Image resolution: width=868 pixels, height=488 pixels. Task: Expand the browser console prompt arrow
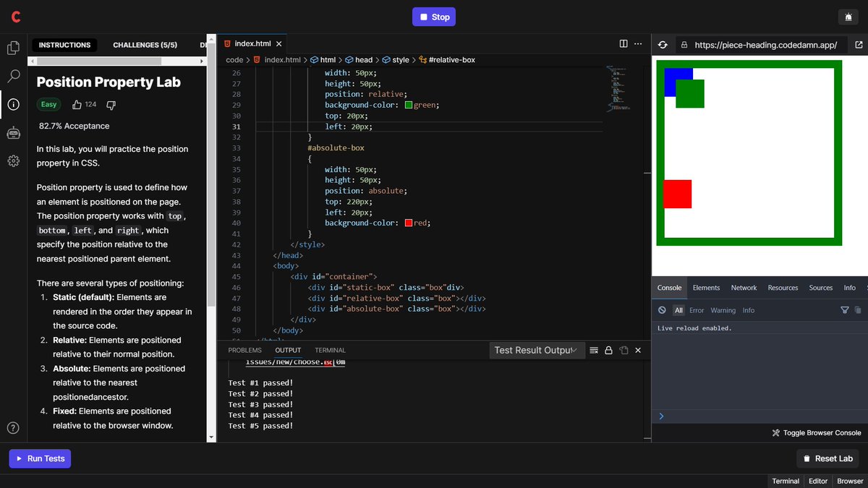(x=661, y=416)
